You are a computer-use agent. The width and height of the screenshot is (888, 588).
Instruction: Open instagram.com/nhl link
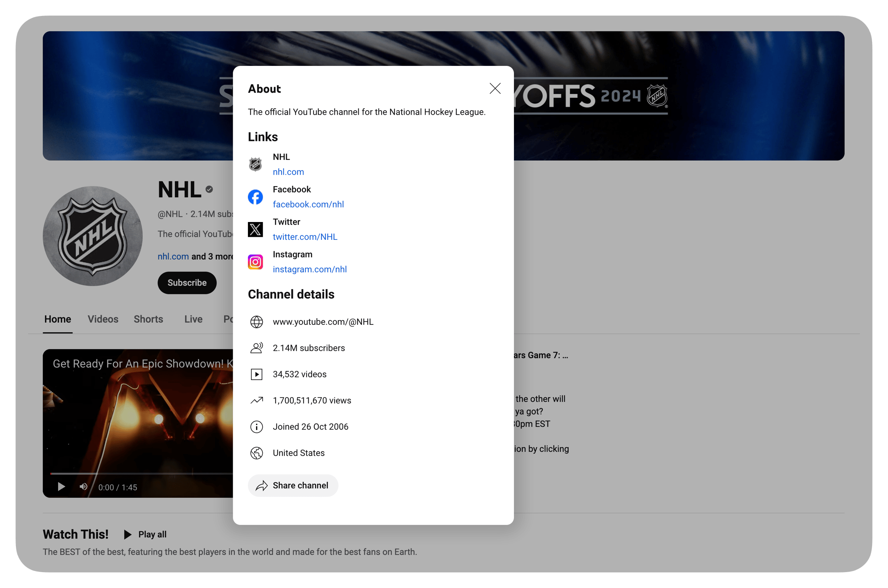310,269
